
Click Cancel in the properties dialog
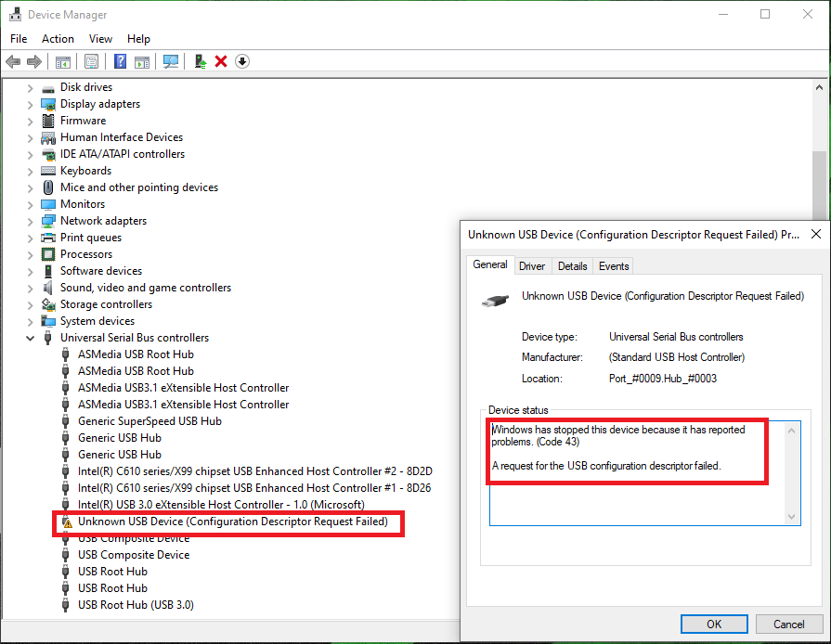tap(788, 624)
